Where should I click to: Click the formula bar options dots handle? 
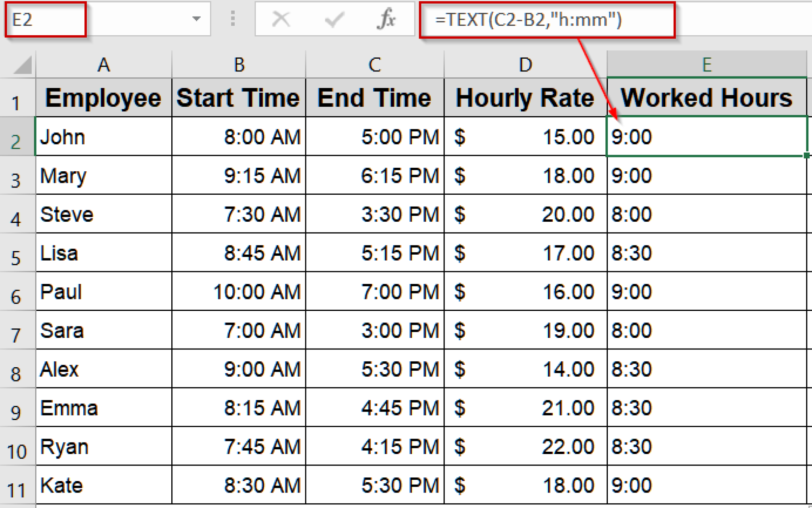click(x=233, y=19)
